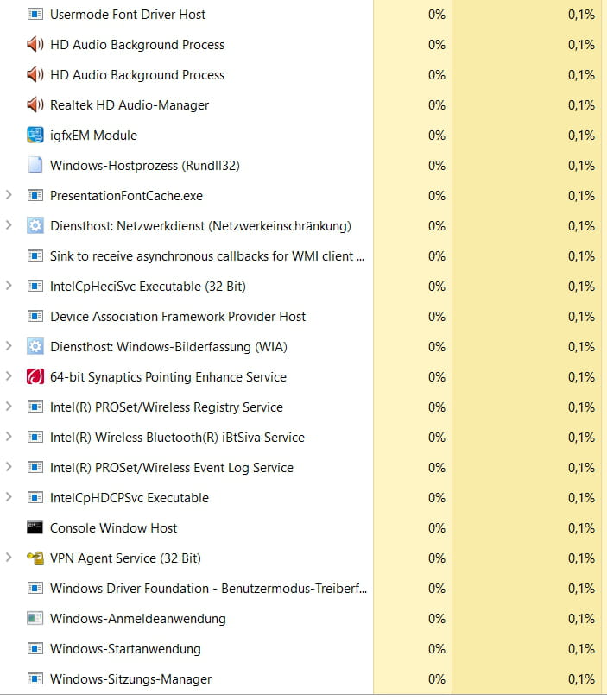Click the red Synaptics Pointing Enhance Service icon
This screenshot has width=607, height=700.
pyautogui.click(x=35, y=377)
